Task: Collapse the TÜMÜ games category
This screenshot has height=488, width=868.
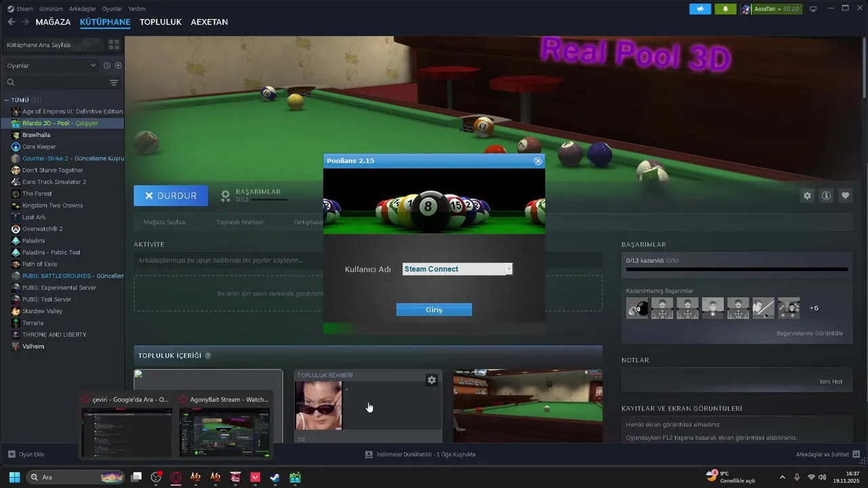Action: pyautogui.click(x=7, y=100)
